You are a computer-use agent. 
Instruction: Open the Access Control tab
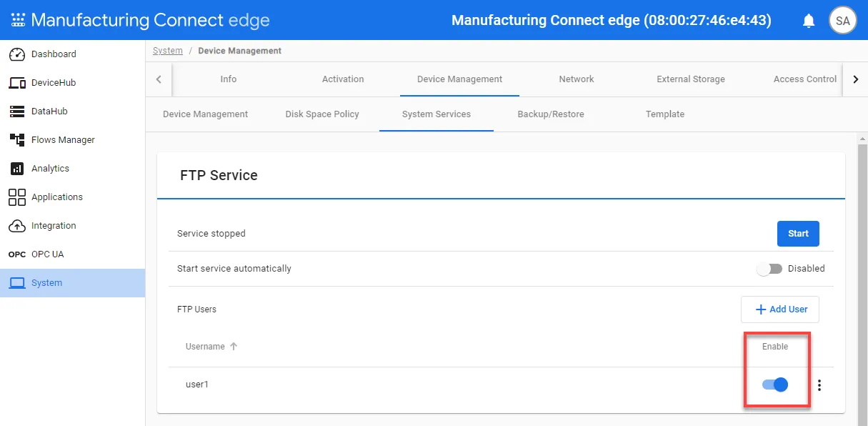point(805,79)
